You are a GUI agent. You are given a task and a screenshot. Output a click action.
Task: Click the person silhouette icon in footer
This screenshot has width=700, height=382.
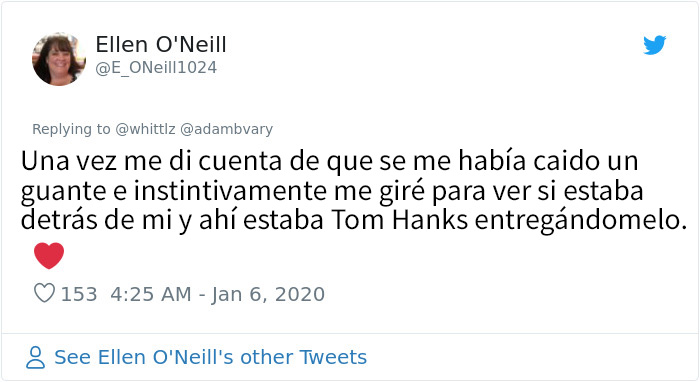pyautogui.click(x=35, y=357)
